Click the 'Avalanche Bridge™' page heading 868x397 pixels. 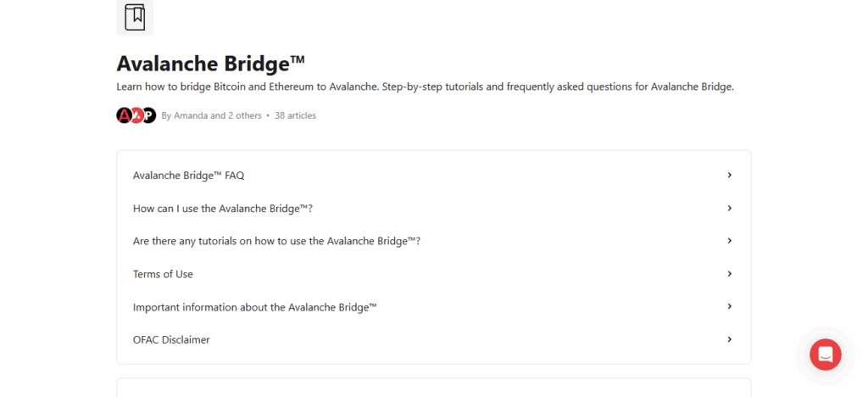tap(210, 64)
